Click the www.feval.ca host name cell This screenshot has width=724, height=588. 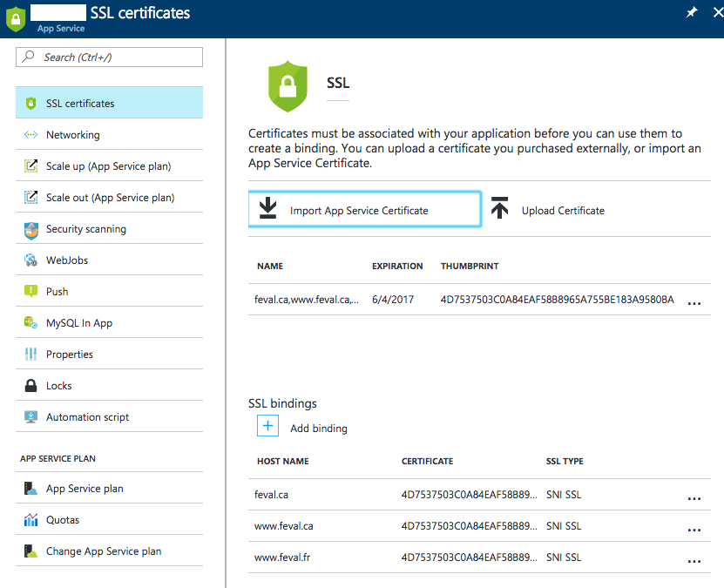tap(283, 526)
